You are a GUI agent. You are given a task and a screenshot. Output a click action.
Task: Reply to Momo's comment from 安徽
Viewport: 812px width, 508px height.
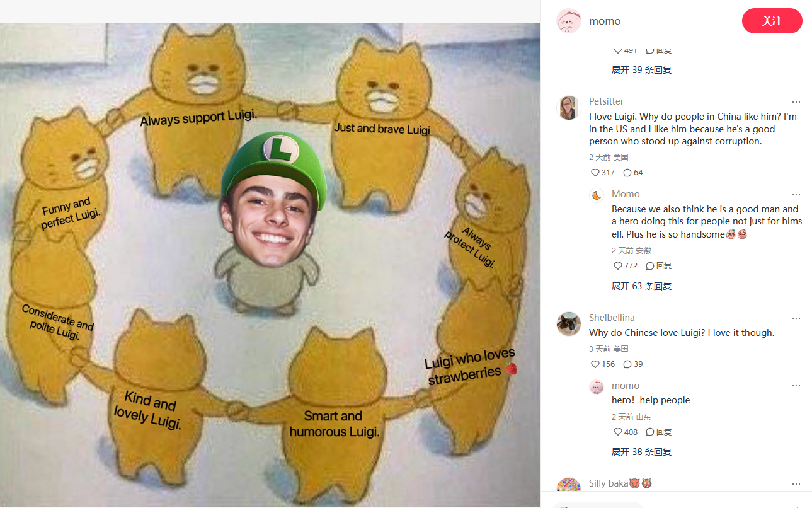coord(659,266)
